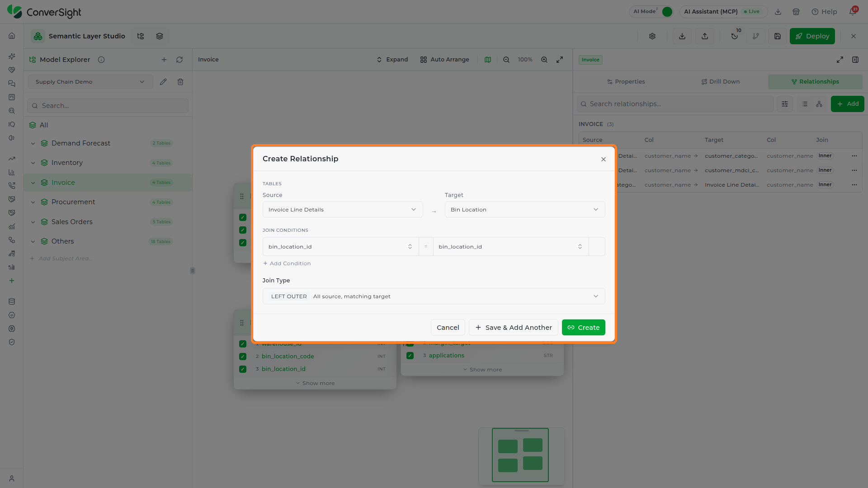This screenshot has height=488, width=868.
Task: Click the Search relationships field
Action: 675,104
